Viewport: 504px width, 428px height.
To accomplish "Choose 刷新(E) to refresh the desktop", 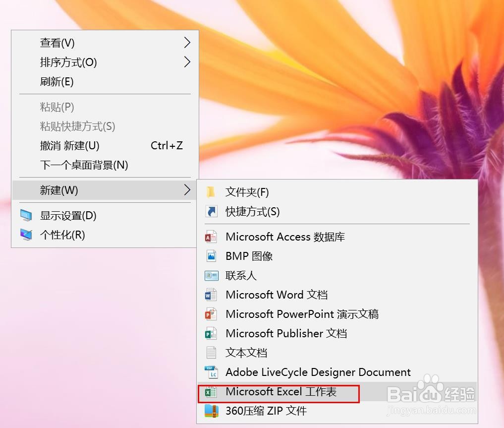I will pyautogui.click(x=105, y=81).
